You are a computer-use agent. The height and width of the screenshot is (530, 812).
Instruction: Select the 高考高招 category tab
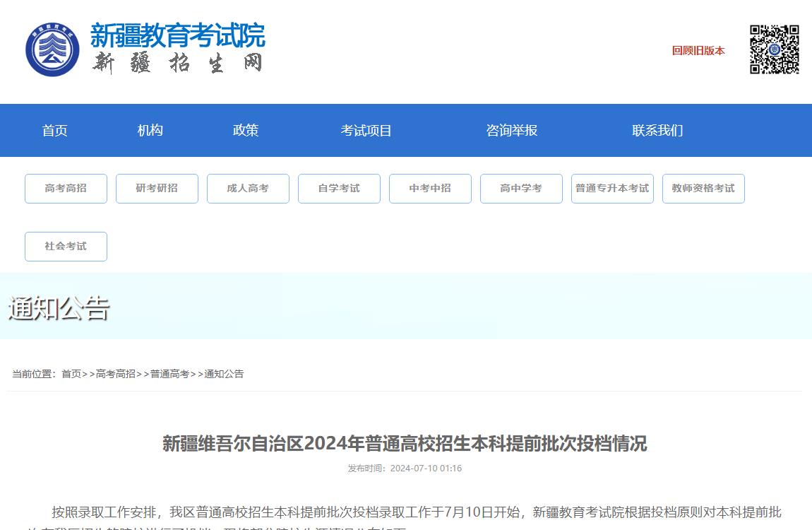pos(66,188)
